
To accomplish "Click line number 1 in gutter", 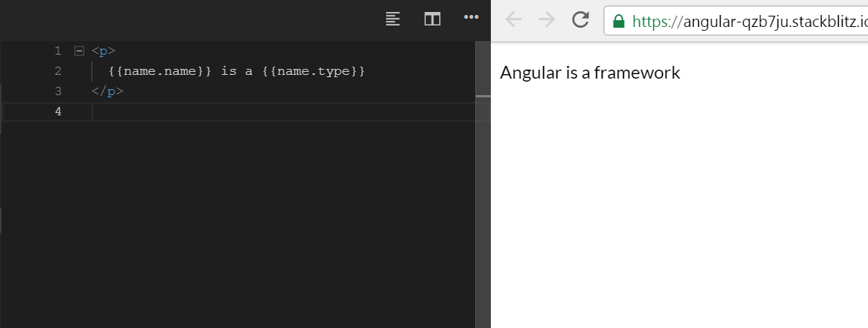I will pos(58,51).
